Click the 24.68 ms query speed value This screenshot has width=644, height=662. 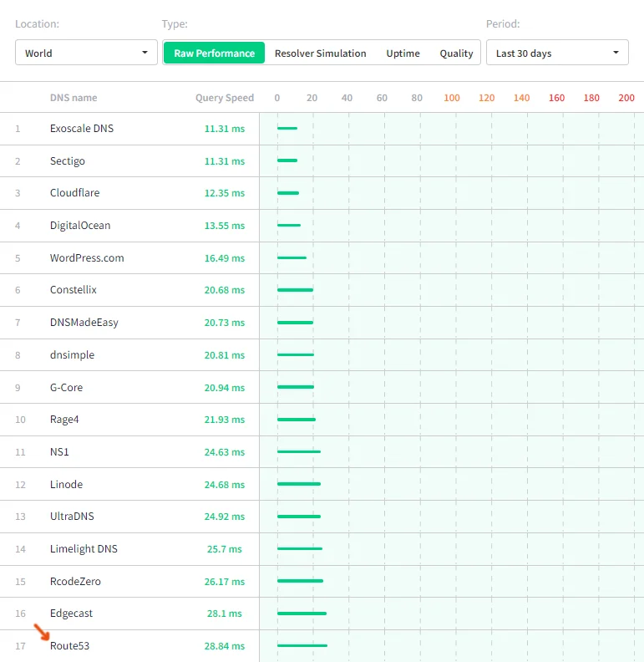[x=225, y=485]
